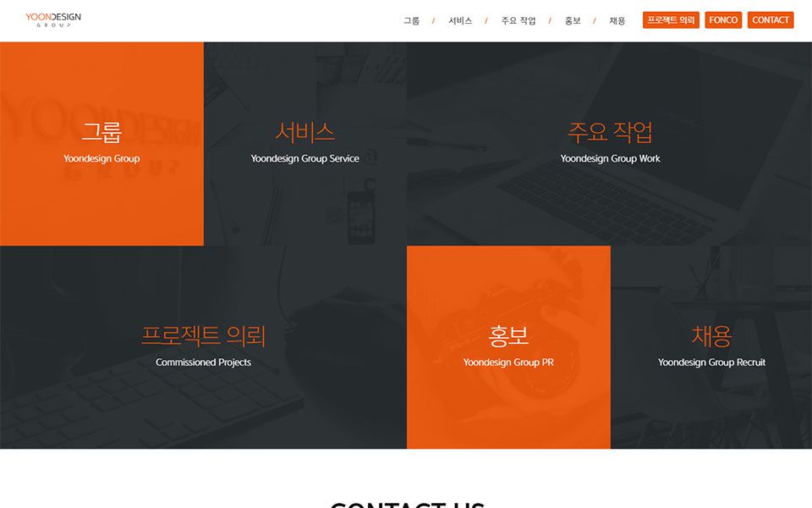Hit the CONTACT button in the header
Viewport: 812px width, 508px height.
pyautogui.click(x=770, y=20)
